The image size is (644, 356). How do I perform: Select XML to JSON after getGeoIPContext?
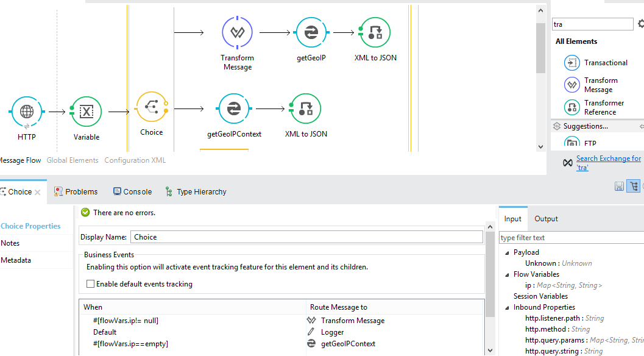pyautogui.click(x=306, y=109)
